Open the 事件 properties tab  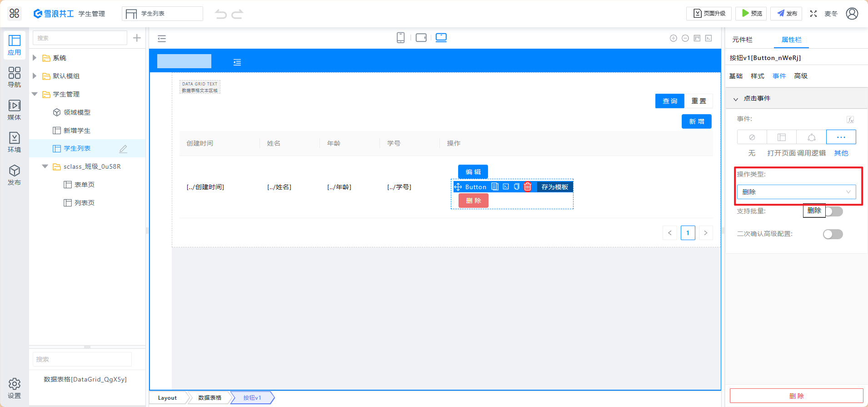point(779,76)
